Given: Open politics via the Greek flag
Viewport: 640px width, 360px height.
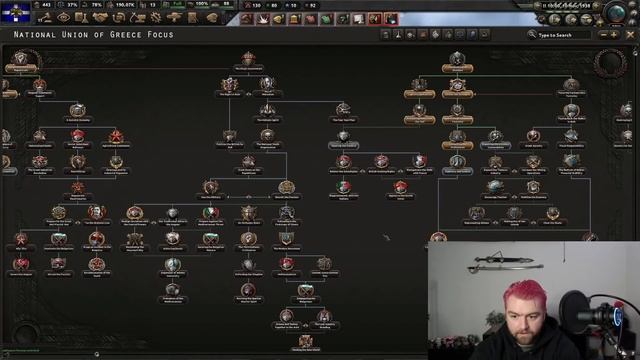Looking at the screenshot, I should [x=16, y=12].
